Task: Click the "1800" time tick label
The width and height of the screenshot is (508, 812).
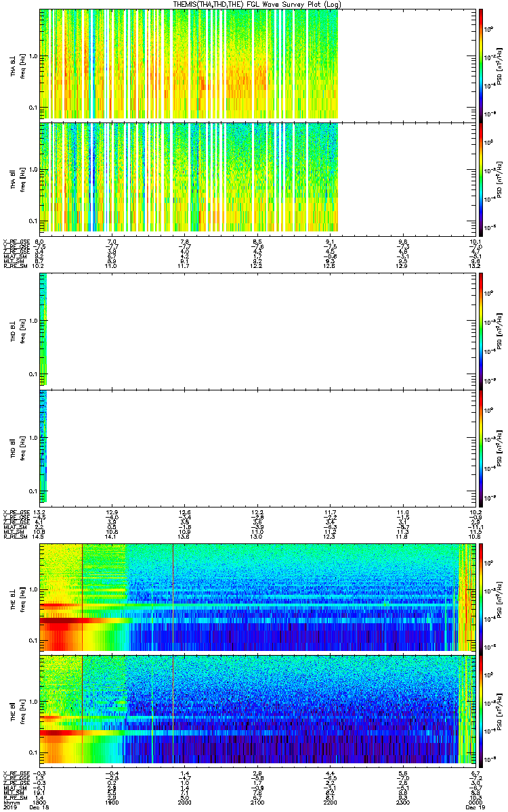Action: click(x=41, y=803)
